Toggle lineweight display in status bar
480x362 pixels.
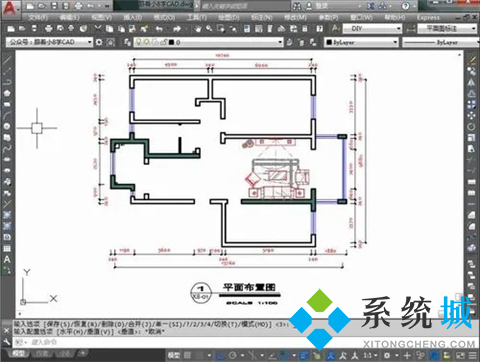coord(305,355)
